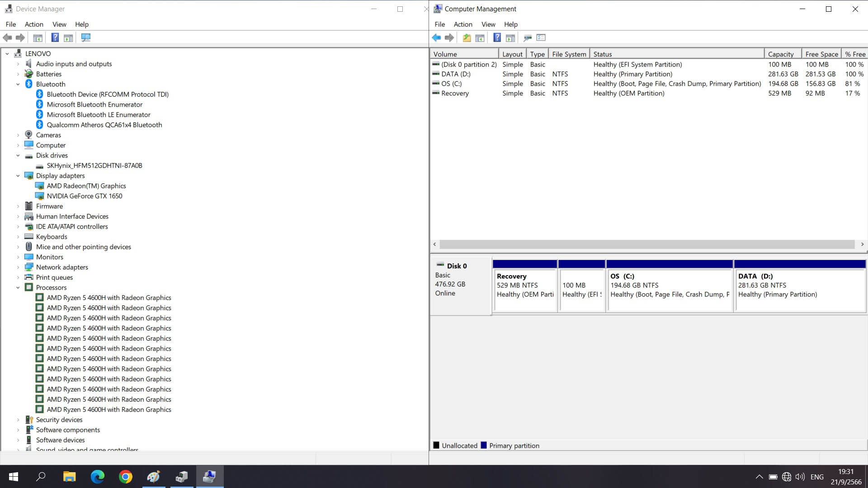Click the battery icon in system tray

[x=773, y=477]
